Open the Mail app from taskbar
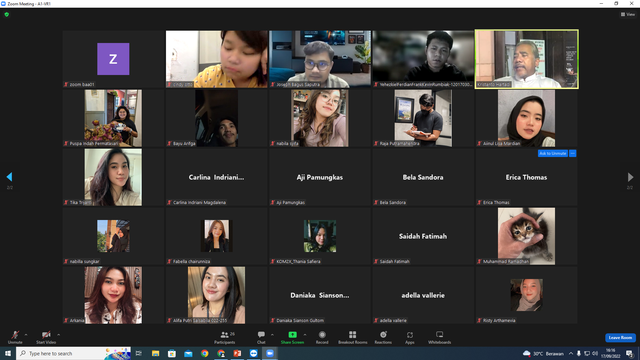640x360 pixels. 188,353
